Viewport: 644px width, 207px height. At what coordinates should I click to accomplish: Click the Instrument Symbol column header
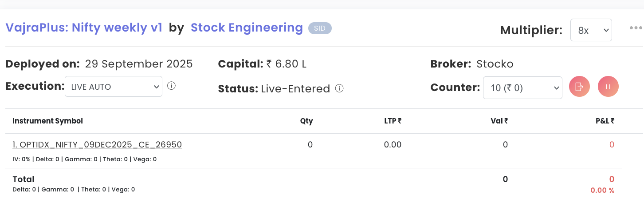coord(47,121)
